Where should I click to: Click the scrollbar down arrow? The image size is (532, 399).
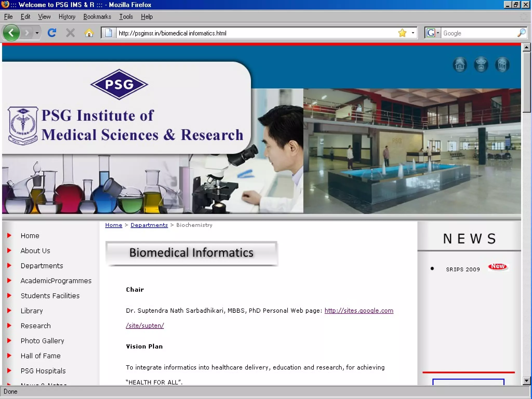point(526,381)
